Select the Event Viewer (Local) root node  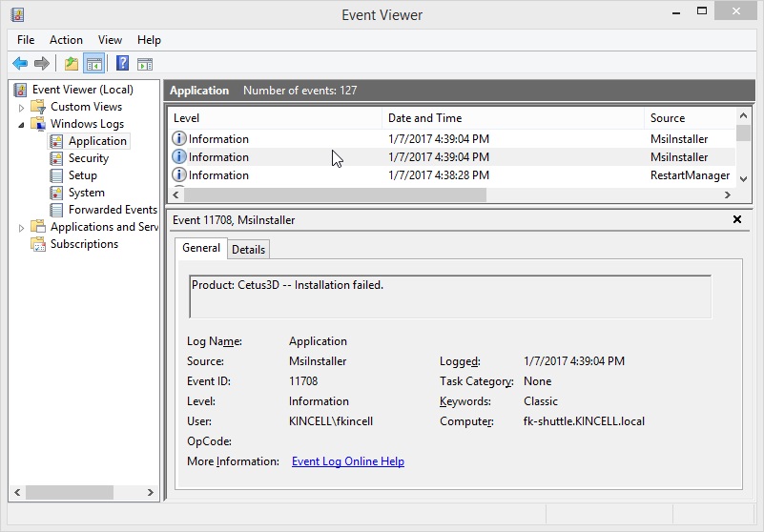[x=82, y=90]
